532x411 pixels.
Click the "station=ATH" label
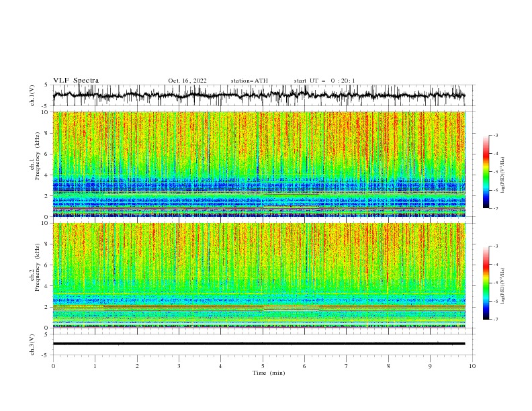(x=249, y=81)
